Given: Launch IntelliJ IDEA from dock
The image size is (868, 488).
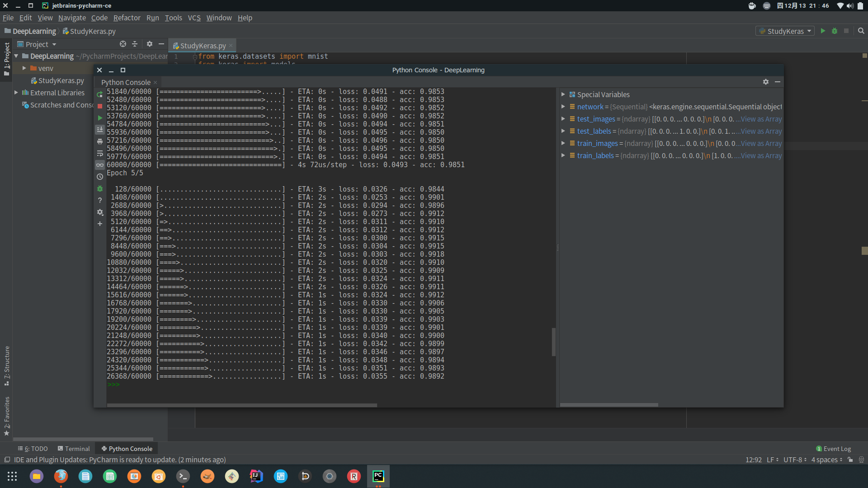Looking at the screenshot, I should point(256,476).
